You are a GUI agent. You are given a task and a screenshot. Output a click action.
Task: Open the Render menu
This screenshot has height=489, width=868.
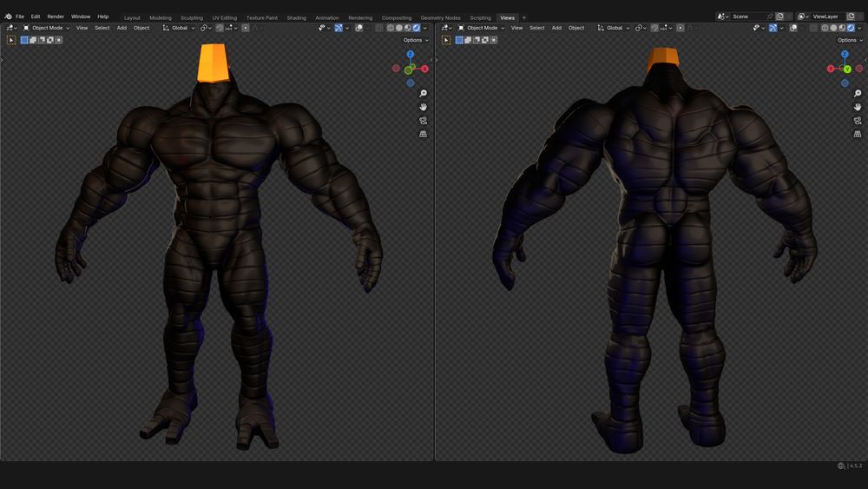pos(56,17)
